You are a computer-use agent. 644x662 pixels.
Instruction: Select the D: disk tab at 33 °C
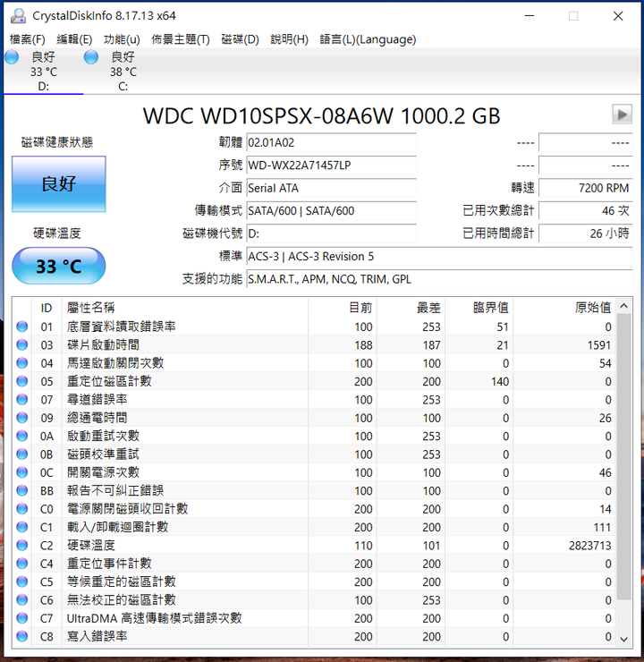pos(44,72)
